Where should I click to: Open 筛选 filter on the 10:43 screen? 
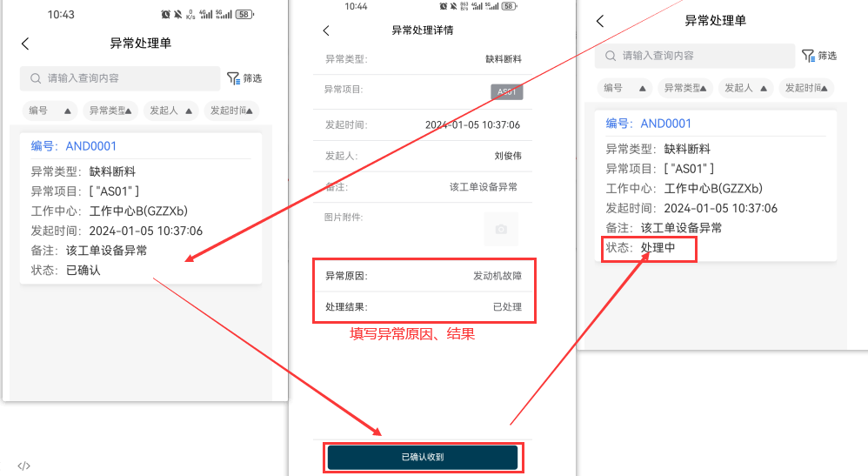click(244, 78)
